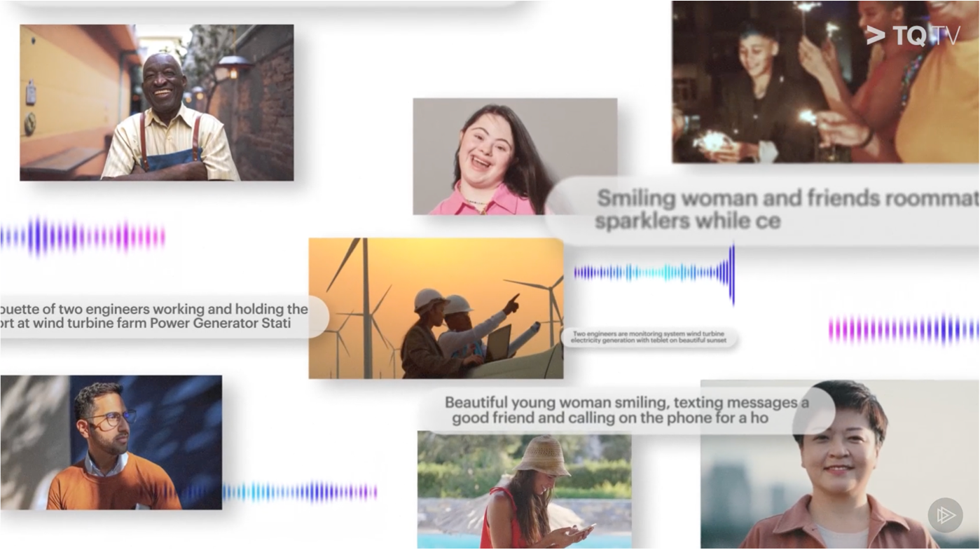Select the 'two engineers working' silhouette caption
Screen dimensions: 980x550
click(x=154, y=316)
